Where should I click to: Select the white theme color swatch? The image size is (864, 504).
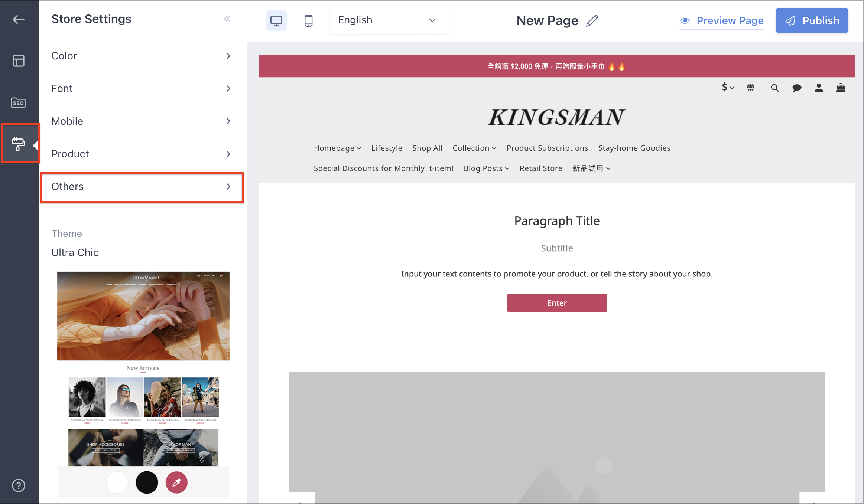tap(117, 482)
